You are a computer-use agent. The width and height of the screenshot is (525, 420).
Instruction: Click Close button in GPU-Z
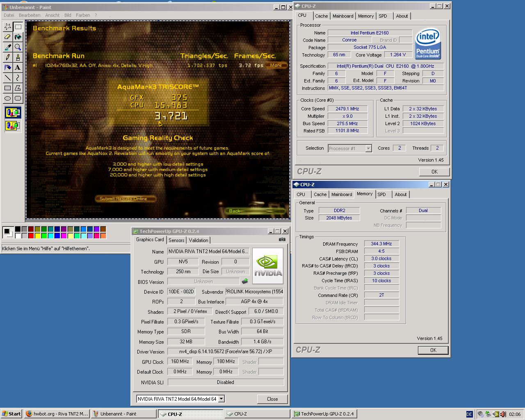click(272, 399)
